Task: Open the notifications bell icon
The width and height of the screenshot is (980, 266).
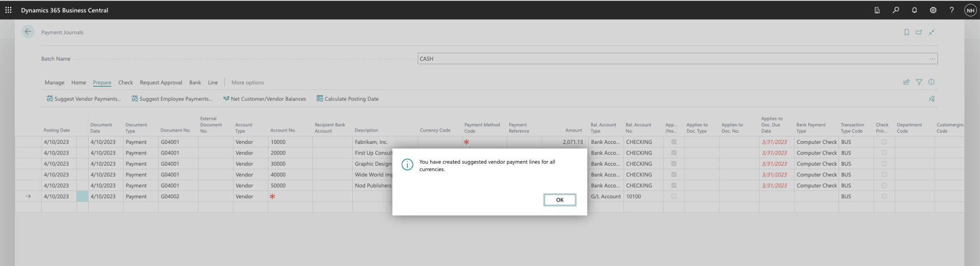Action: [914, 10]
